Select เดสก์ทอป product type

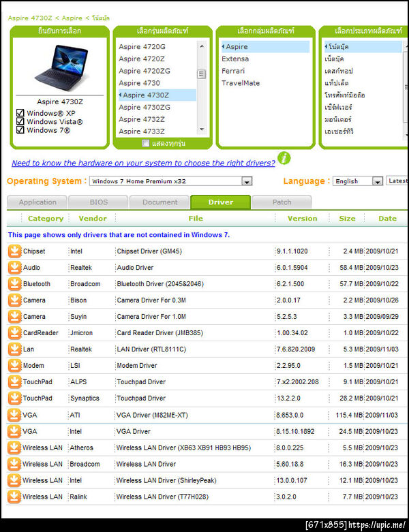(x=339, y=71)
